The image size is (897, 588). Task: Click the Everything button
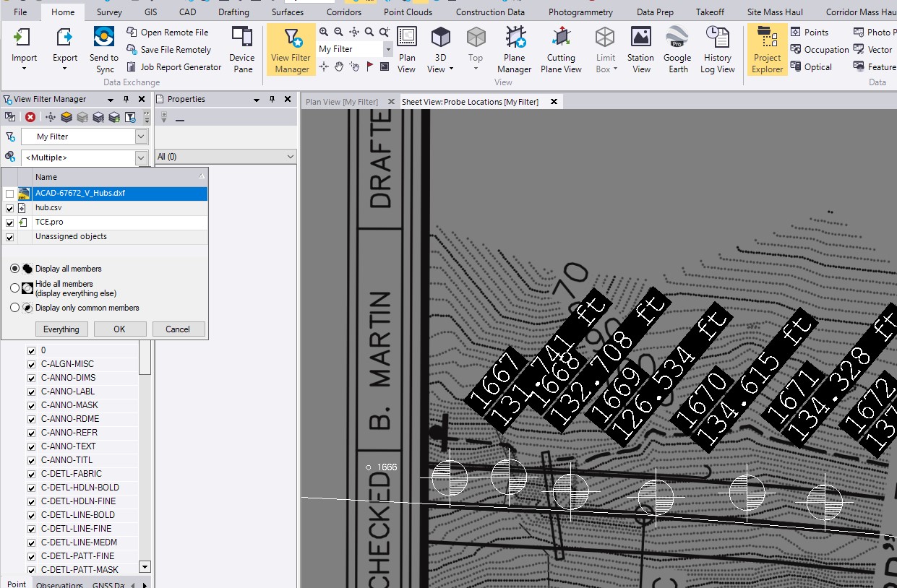click(61, 329)
